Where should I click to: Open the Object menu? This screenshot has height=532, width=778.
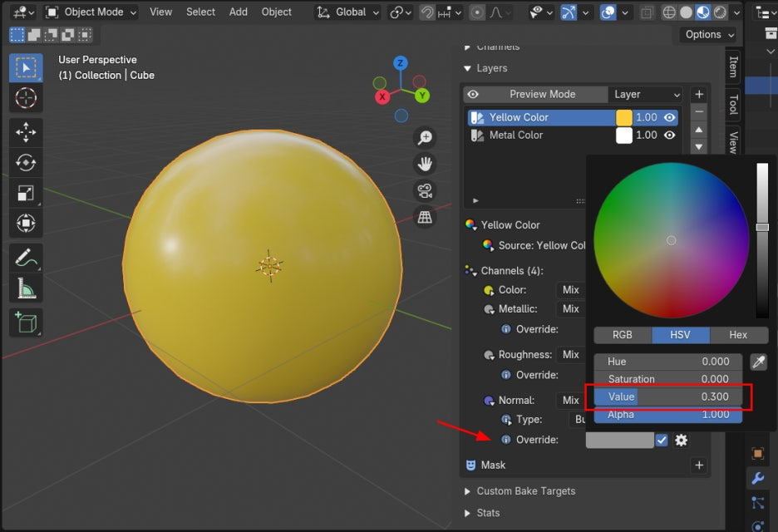click(x=276, y=12)
